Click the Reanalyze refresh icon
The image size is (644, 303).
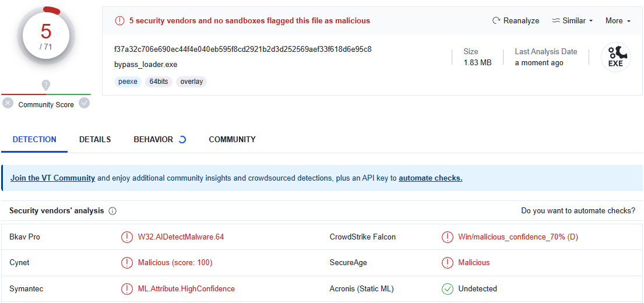click(497, 21)
